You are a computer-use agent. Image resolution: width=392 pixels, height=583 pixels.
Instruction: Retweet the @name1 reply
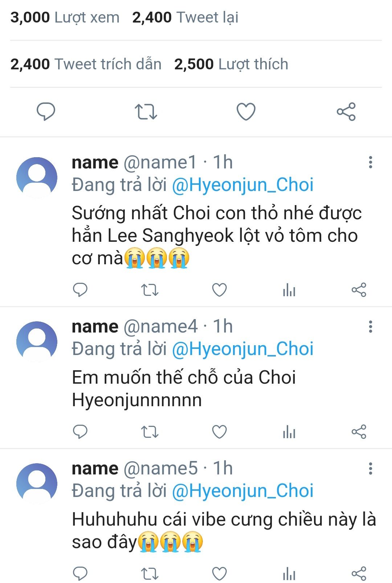pos(150,290)
